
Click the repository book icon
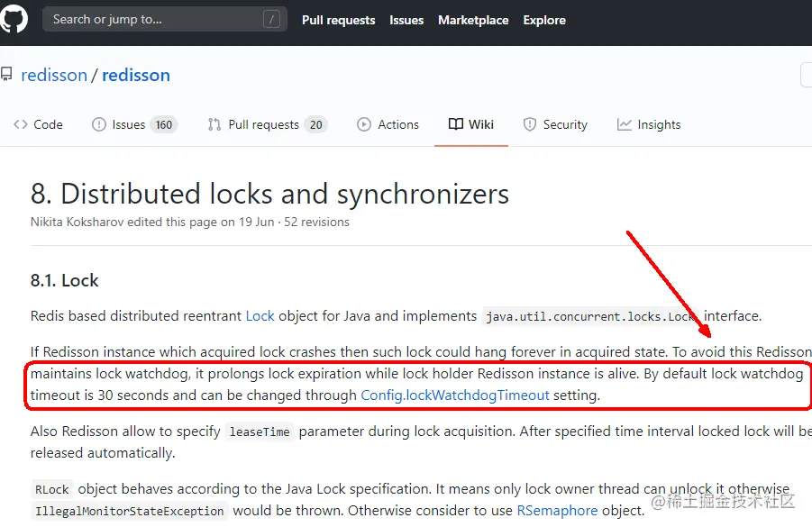[x=6, y=75]
